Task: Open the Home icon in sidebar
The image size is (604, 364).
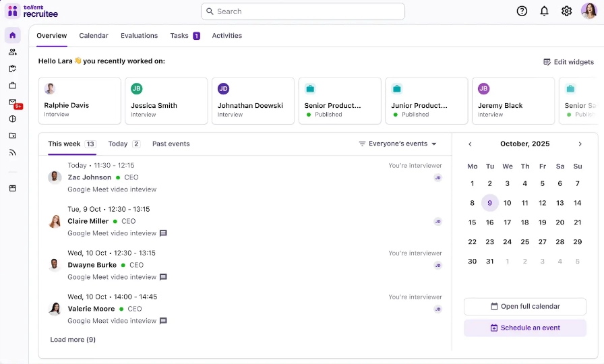Action: tap(13, 36)
